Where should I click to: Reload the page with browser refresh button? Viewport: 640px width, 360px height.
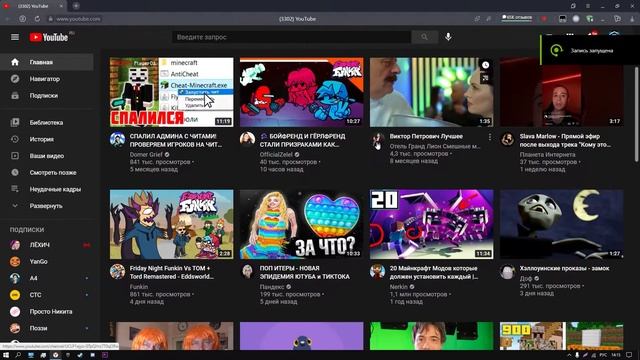tap(37, 19)
